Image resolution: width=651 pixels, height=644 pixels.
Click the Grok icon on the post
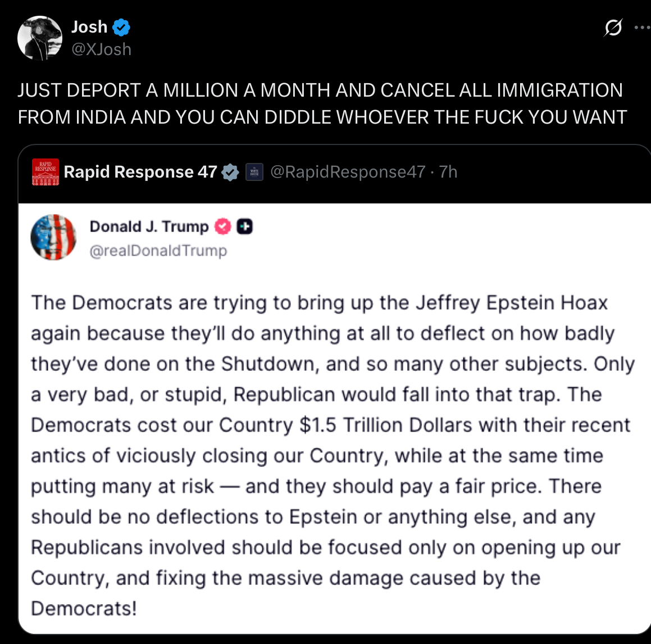(613, 27)
